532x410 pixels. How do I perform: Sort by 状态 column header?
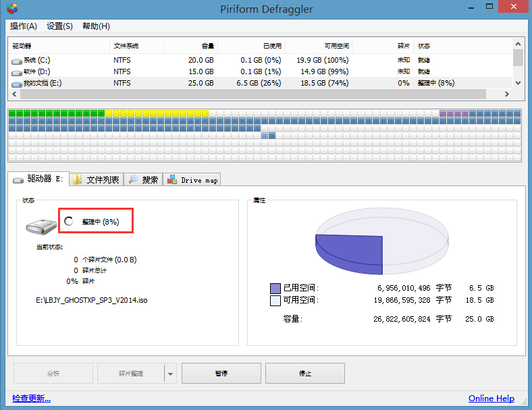[x=463, y=46]
